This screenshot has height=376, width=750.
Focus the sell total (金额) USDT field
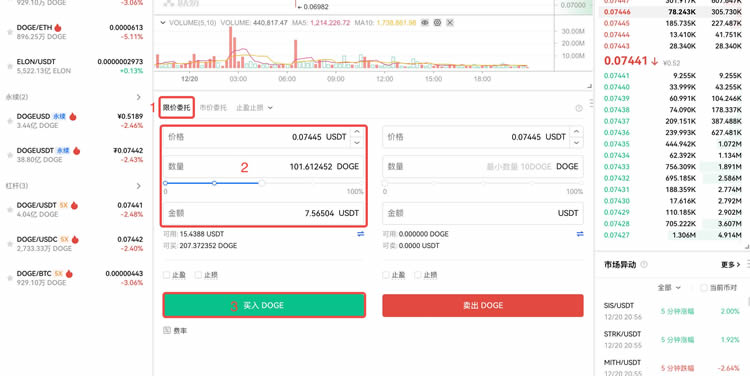point(483,213)
